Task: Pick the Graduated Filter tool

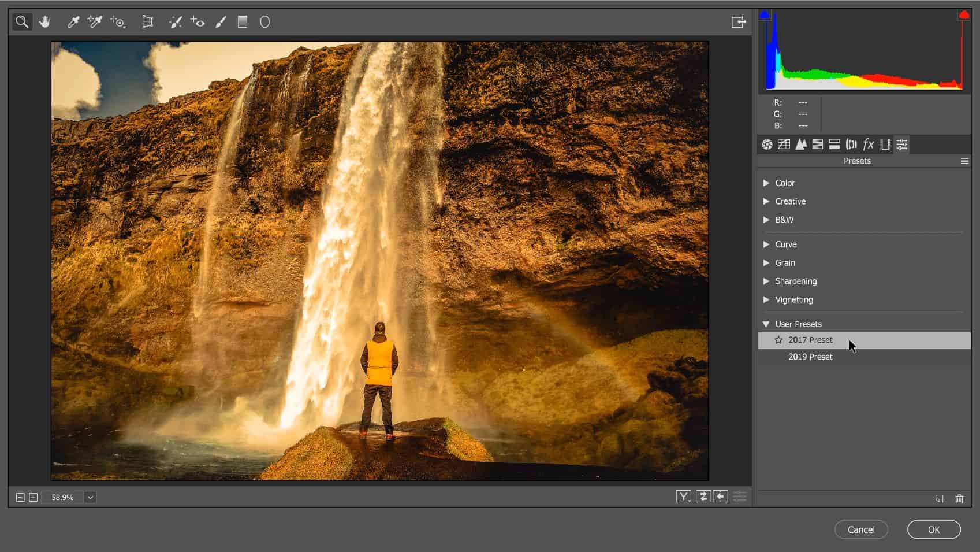Action: (x=243, y=22)
